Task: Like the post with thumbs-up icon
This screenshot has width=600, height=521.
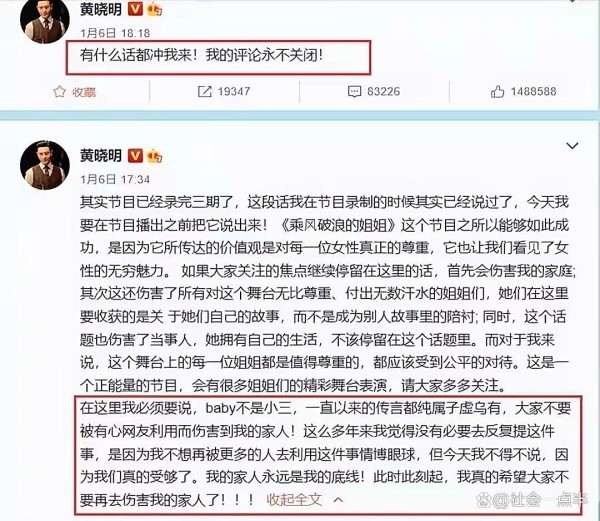Action: (x=497, y=91)
